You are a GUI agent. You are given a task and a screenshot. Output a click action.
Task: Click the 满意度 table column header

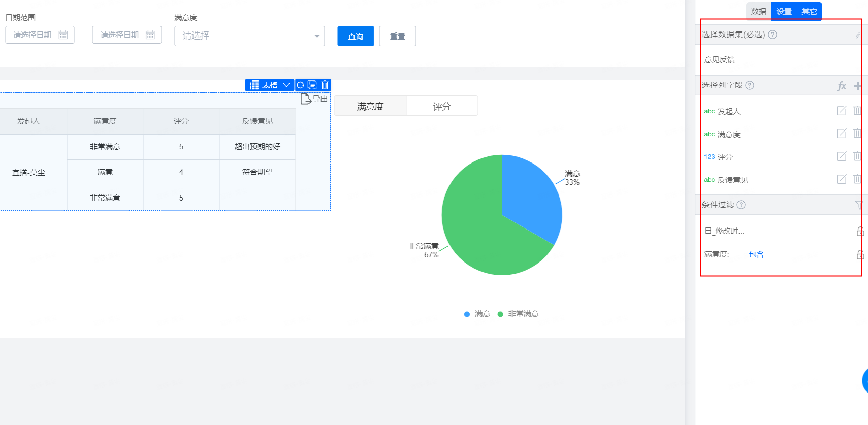tap(105, 121)
